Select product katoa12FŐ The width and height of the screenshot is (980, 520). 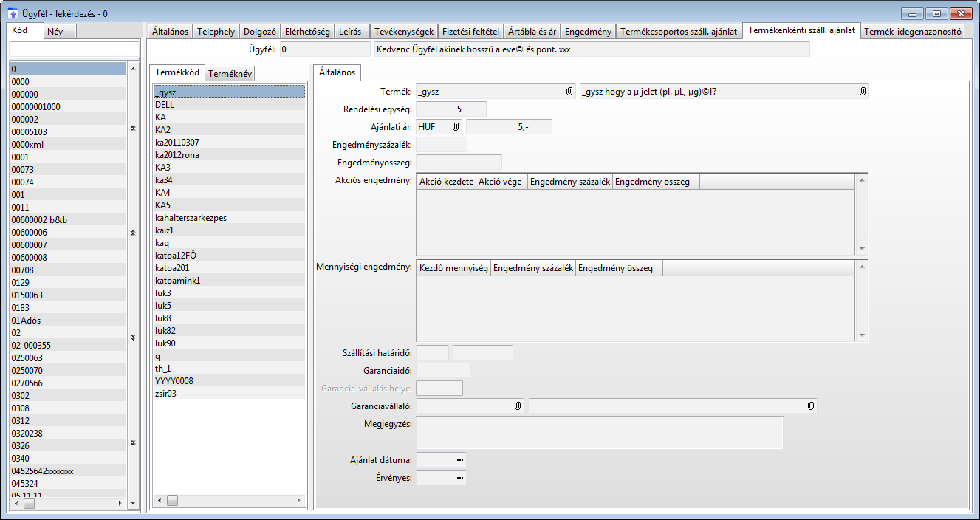tap(229, 255)
